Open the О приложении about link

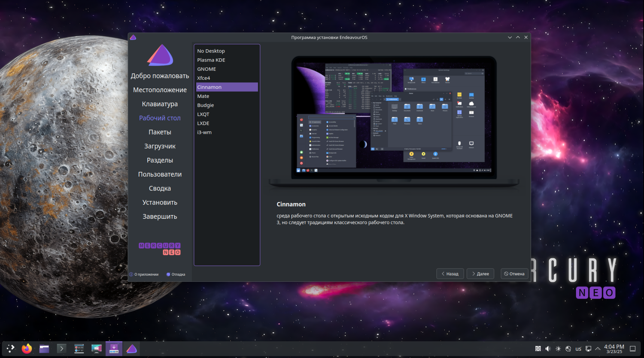click(x=144, y=274)
